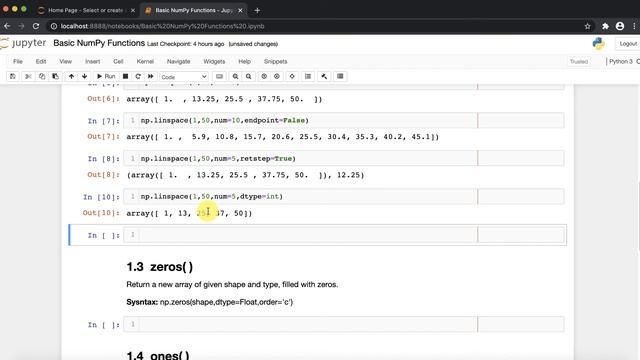Open the Help menu

(244, 61)
